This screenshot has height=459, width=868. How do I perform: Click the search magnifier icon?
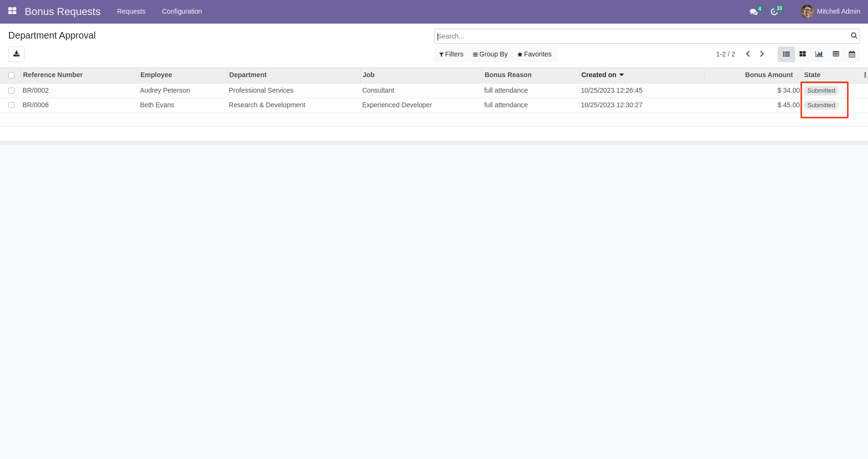[x=854, y=36]
